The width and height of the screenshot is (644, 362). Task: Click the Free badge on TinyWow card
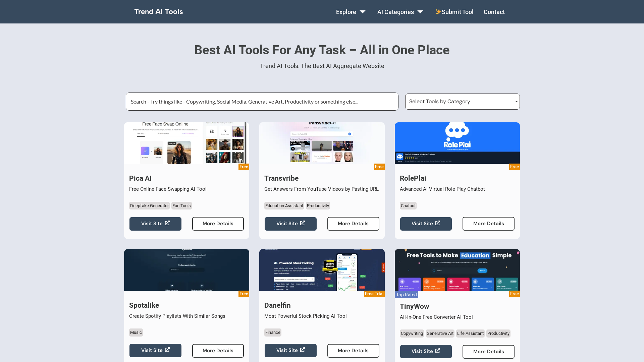[515, 294]
